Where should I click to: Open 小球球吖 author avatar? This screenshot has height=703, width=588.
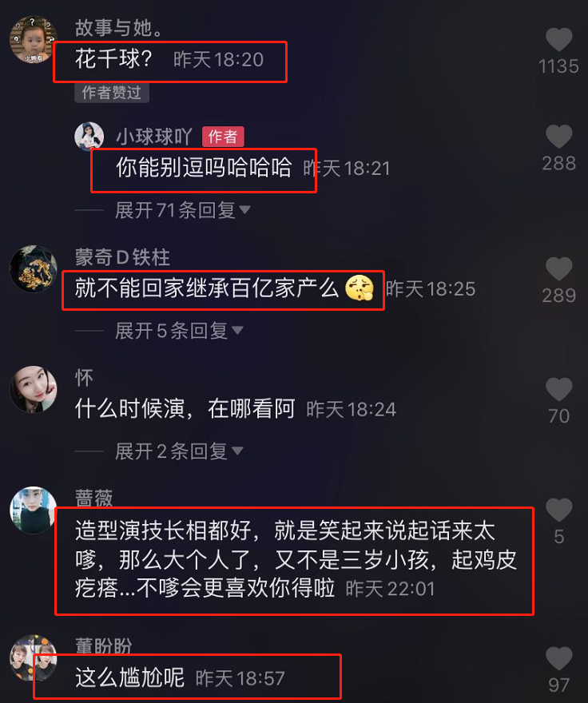[x=89, y=136]
